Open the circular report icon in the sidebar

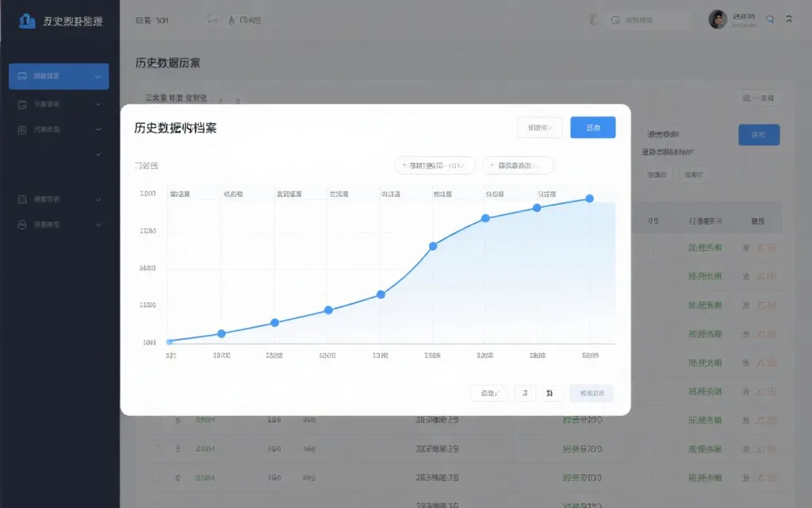[x=21, y=129]
